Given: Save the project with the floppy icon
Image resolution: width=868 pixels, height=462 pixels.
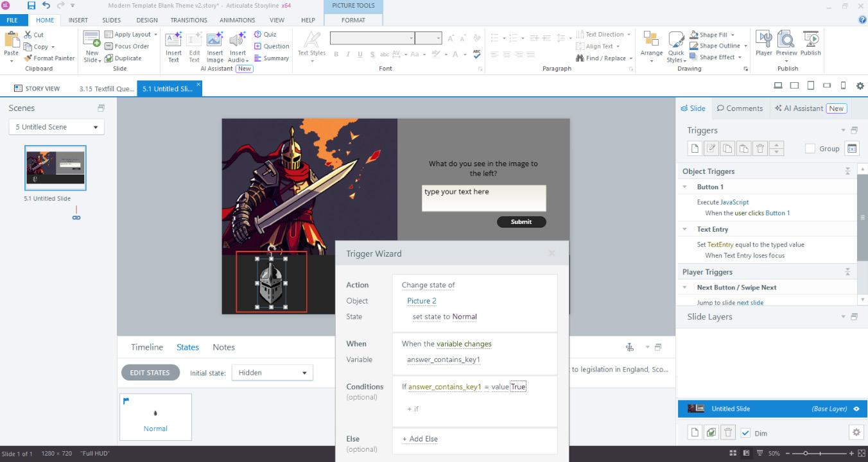Looking at the screenshot, I should (31, 5).
